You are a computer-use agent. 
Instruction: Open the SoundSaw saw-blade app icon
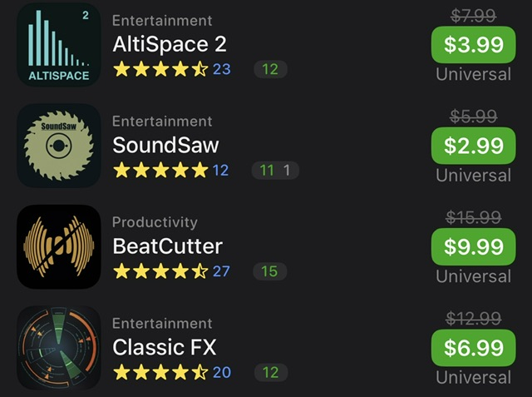(59, 146)
